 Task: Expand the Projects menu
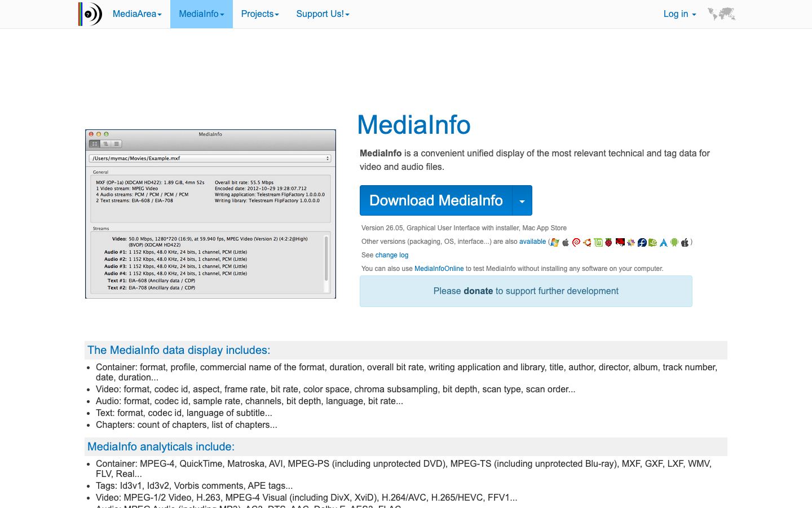pyautogui.click(x=260, y=14)
